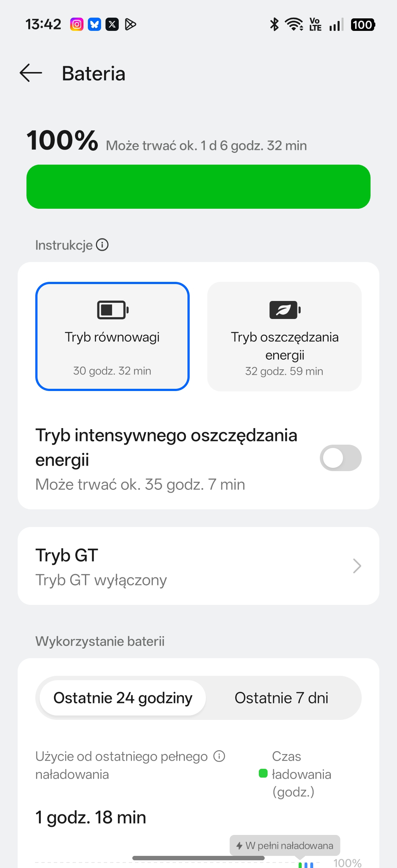This screenshot has width=397, height=868.
Task: Tap the balanced mode battery icon
Action: point(112,310)
